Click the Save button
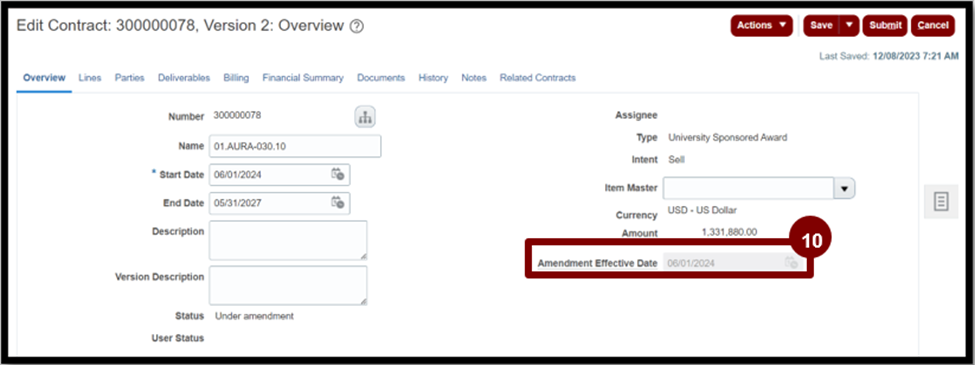Image resolution: width=975 pixels, height=365 pixels. [x=821, y=25]
